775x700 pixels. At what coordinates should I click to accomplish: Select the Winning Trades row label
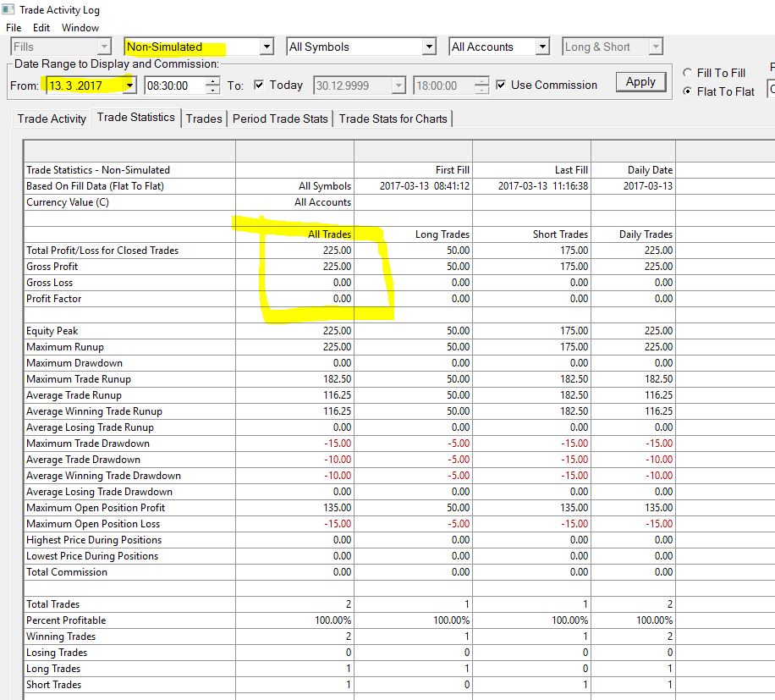61,637
